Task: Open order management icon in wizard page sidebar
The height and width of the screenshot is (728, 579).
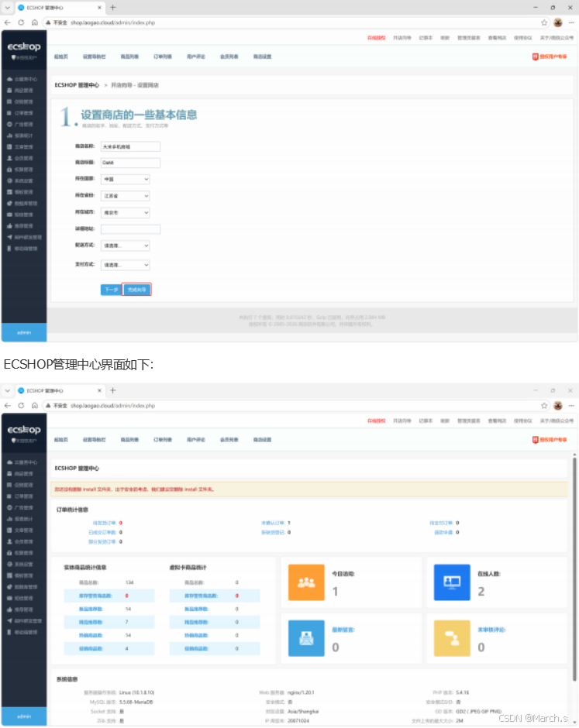Action: 9,113
